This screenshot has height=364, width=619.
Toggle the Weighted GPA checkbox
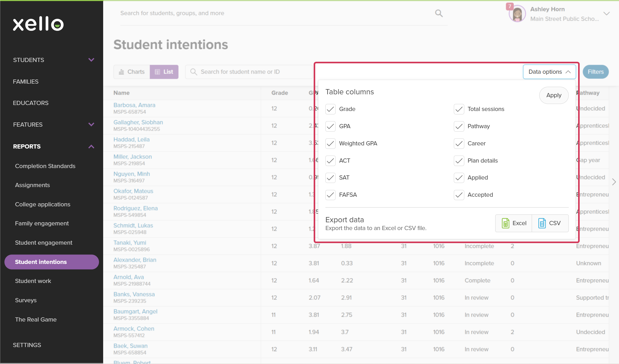(x=330, y=144)
